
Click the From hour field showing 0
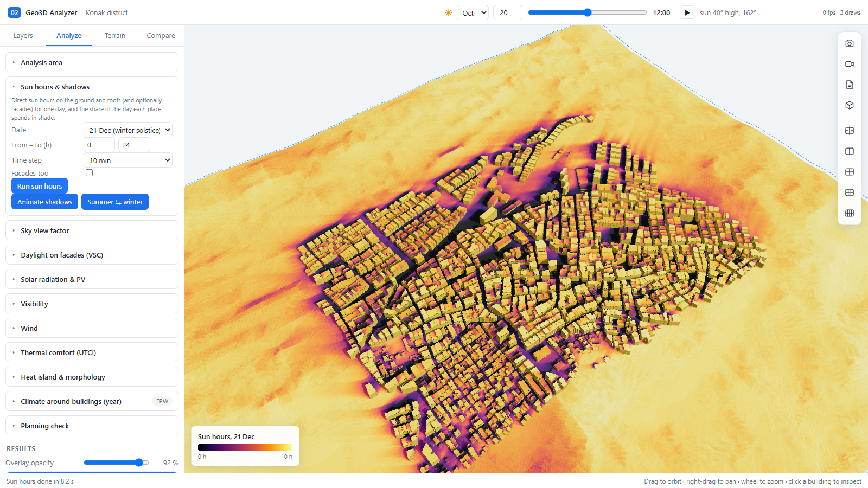click(99, 145)
